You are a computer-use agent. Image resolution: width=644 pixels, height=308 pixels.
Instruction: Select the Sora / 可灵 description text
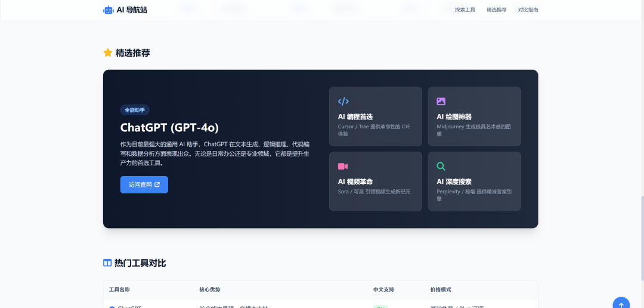click(x=374, y=192)
